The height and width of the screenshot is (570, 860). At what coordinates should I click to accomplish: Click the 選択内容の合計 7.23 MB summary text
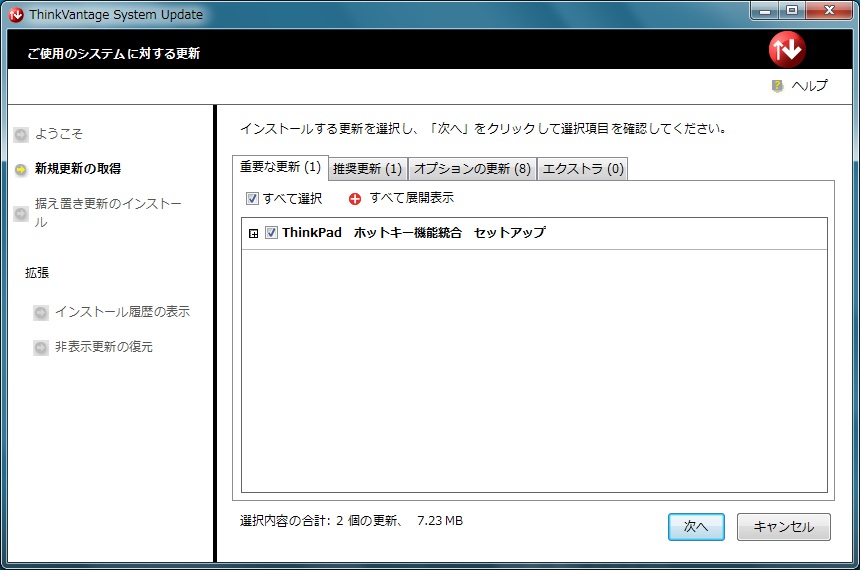351,521
